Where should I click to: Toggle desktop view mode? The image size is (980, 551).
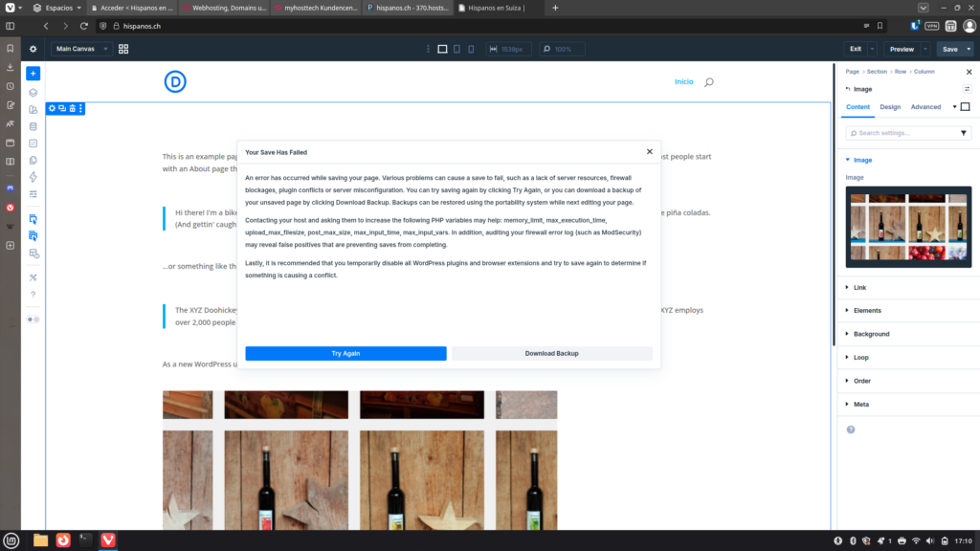442,49
